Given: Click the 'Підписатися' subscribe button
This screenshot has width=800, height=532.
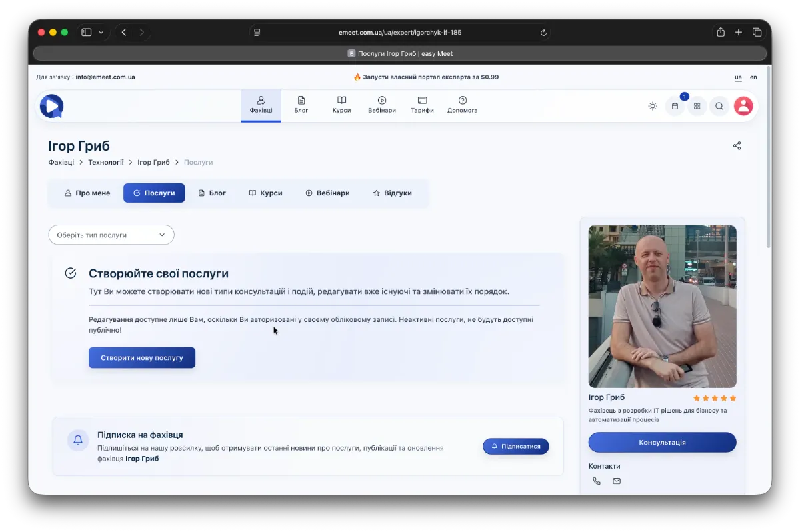Looking at the screenshot, I should [x=516, y=446].
